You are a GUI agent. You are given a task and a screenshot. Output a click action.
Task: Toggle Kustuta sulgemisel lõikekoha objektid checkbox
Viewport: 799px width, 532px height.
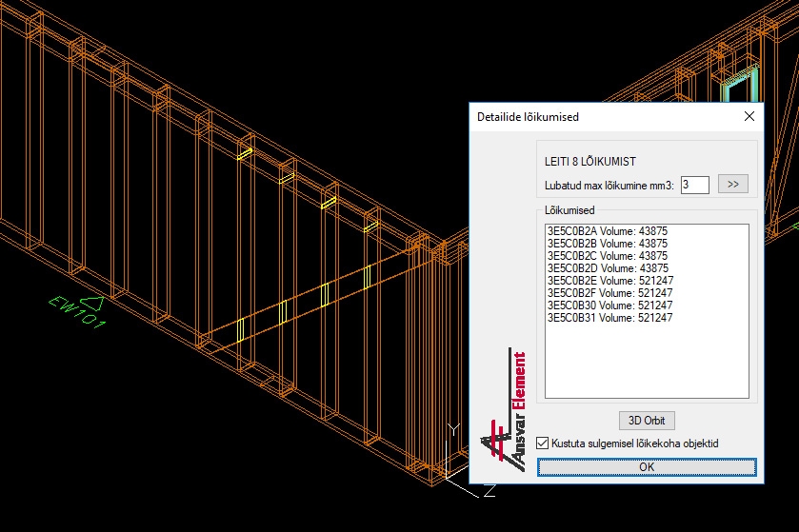click(543, 443)
